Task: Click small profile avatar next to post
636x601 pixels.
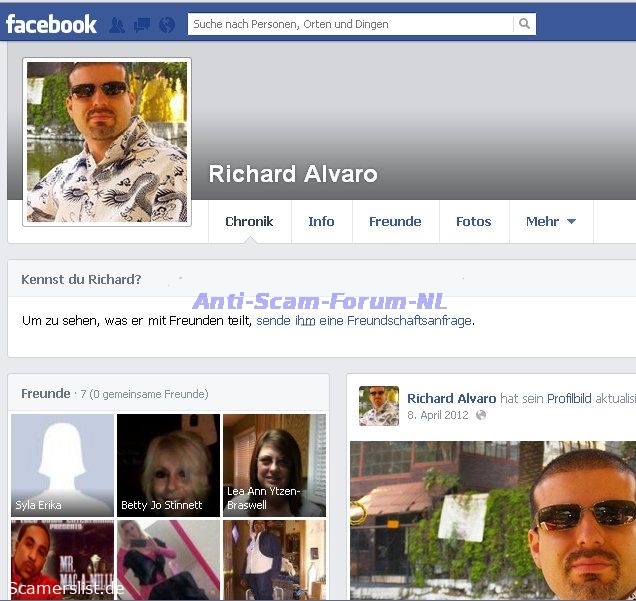Action: 379,406
